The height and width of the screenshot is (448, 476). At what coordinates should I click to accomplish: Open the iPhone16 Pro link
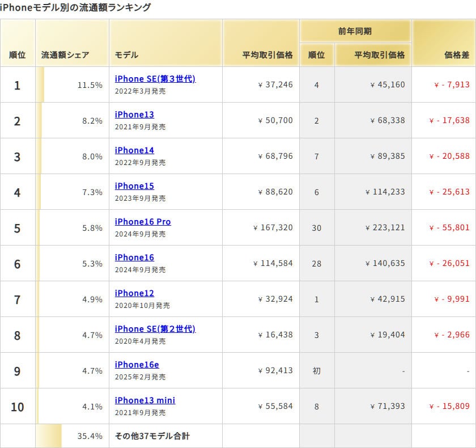143,222
